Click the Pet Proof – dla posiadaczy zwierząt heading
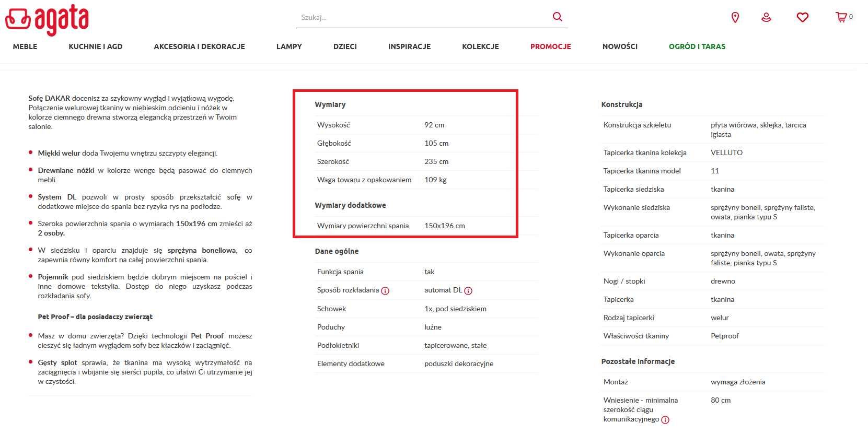The height and width of the screenshot is (434, 868). click(x=95, y=316)
